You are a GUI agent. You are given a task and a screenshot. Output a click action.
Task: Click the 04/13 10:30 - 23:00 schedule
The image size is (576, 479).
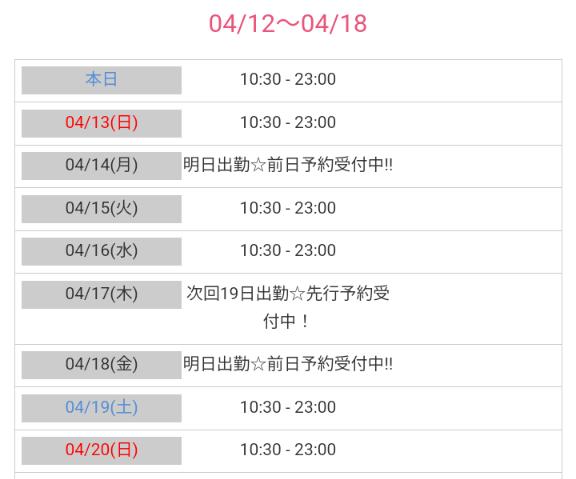[x=288, y=122]
